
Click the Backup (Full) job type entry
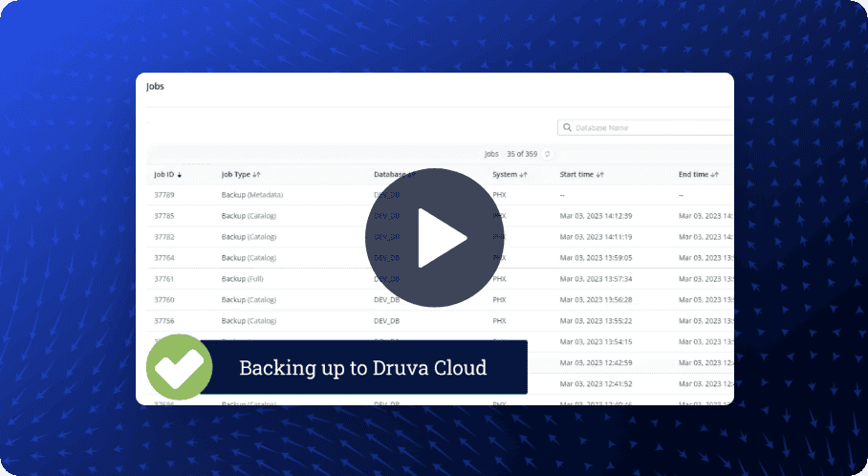tap(242, 279)
